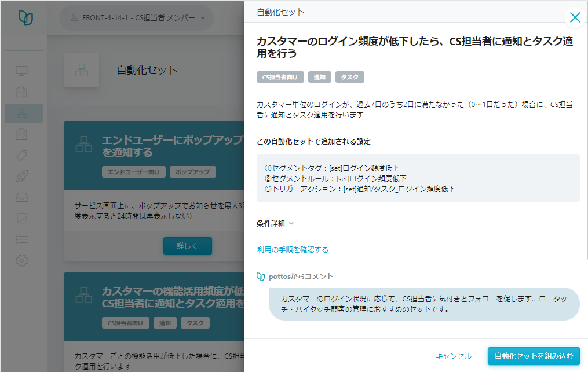
Task: Click the キャンセル button
Action: coord(453,356)
